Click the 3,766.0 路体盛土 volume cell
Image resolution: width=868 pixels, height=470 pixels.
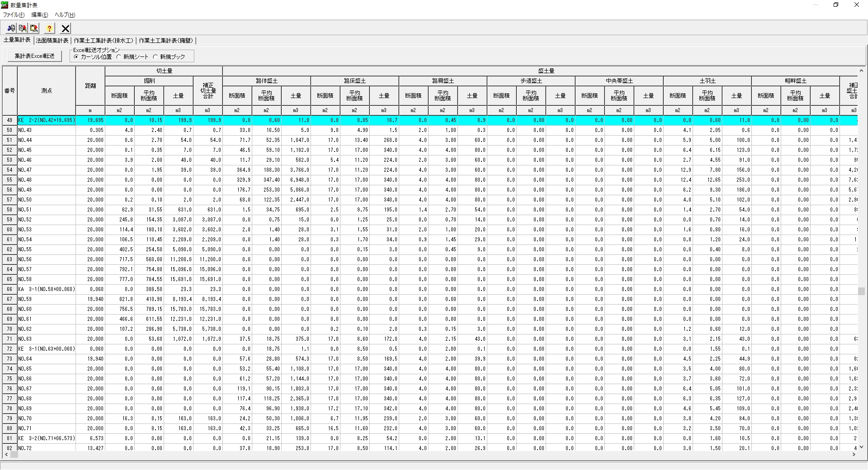click(296, 170)
